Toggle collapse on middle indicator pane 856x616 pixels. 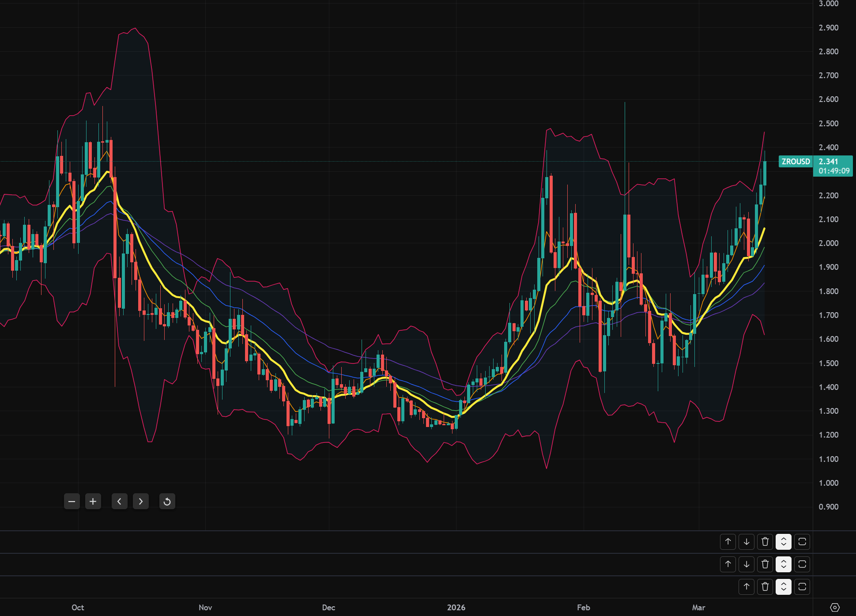(784, 564)
